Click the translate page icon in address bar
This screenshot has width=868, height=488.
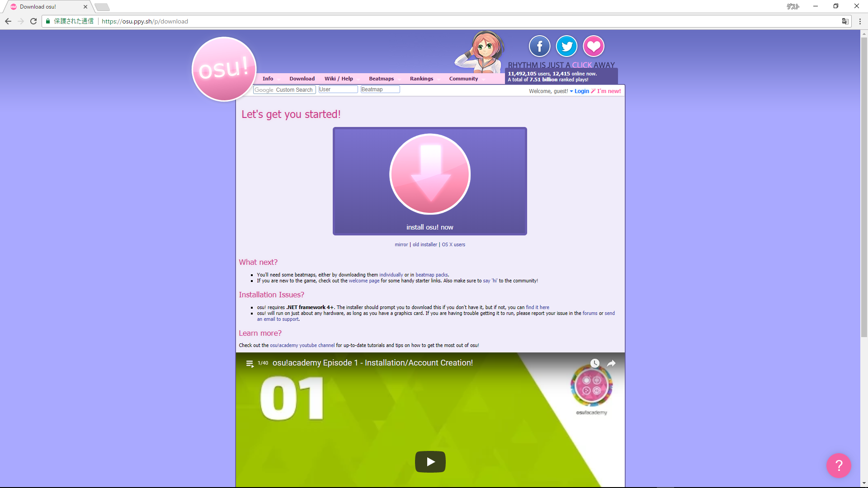[x=845, y=21]
